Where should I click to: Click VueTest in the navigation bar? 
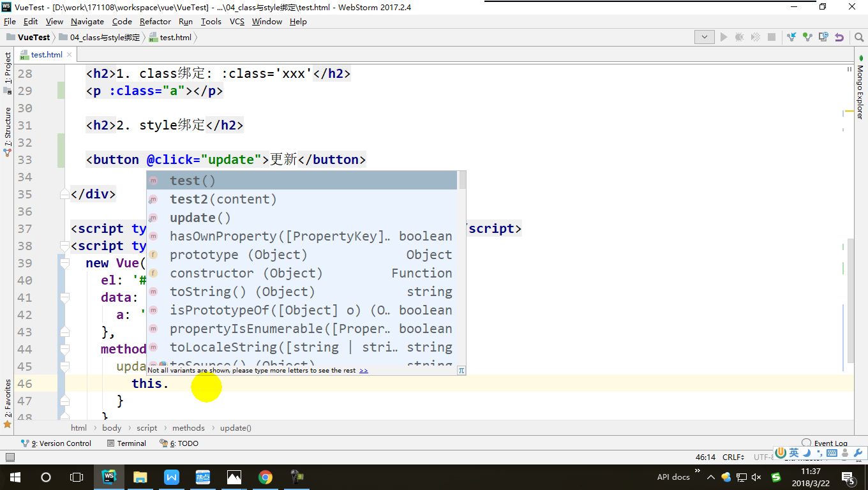pos(28,38)
